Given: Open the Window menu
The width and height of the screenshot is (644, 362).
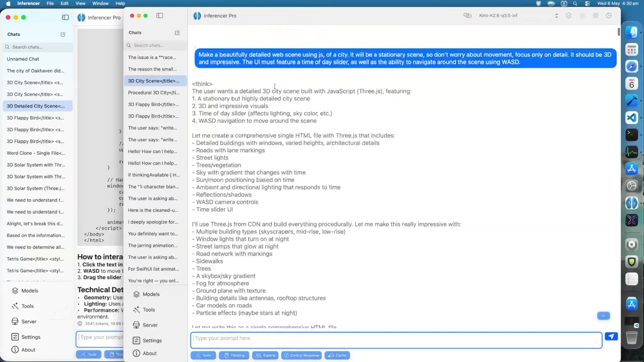Looking at the screenshot, I should click(100, 4).
